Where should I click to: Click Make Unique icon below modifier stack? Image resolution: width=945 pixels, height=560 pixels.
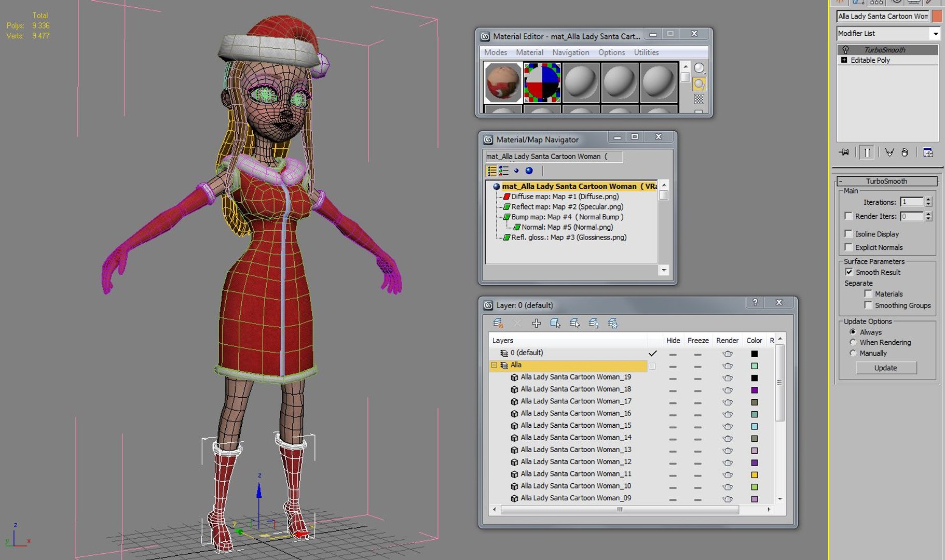pyautogui.click(x=889, y=152)
